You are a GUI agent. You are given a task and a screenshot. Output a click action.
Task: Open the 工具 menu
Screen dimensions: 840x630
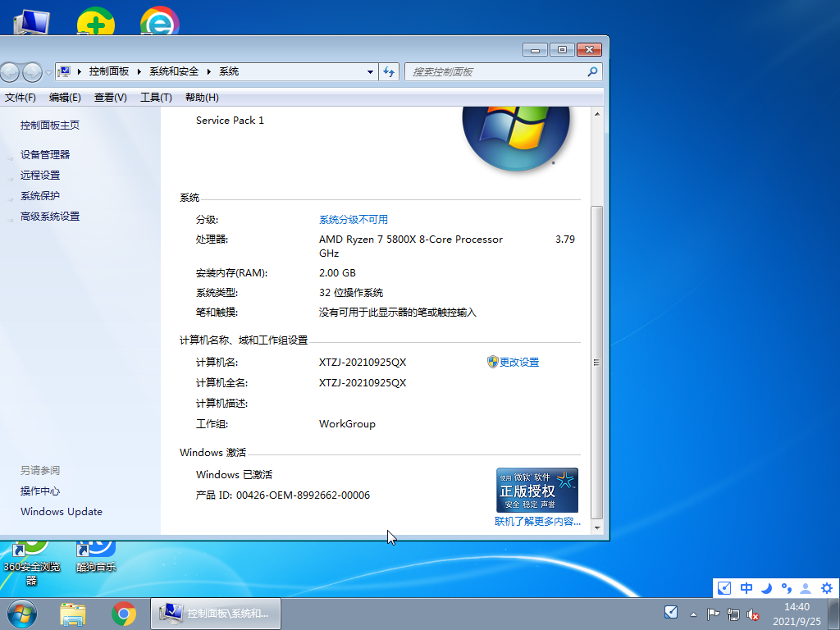155,98
